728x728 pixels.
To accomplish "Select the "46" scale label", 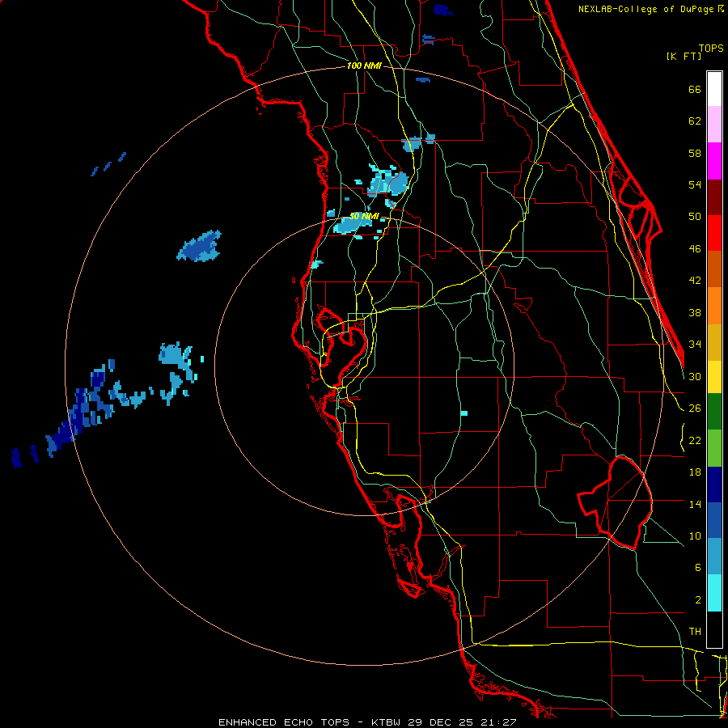I will pyautogui.click(x=695, y=249).
